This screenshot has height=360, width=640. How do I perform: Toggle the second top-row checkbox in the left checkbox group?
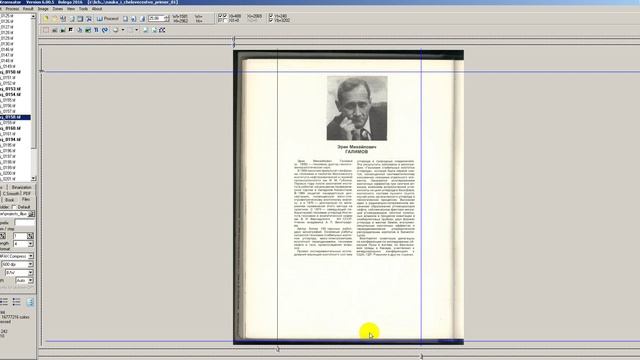tap(225, 16)
